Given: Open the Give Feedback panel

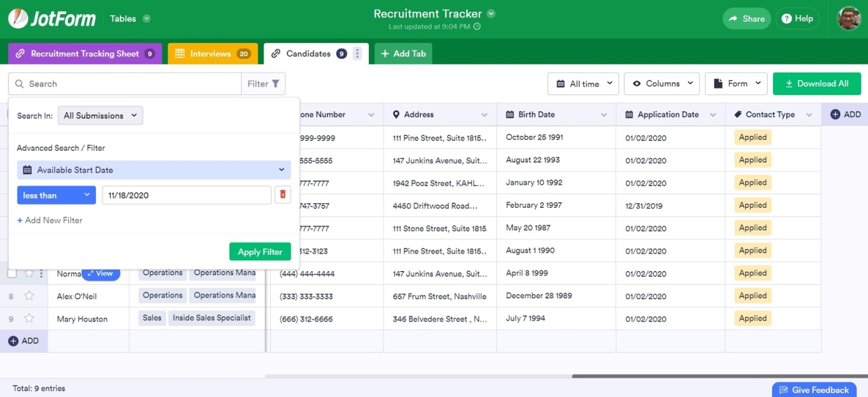Looking at the screenshot, I should (x=814, y=390).
